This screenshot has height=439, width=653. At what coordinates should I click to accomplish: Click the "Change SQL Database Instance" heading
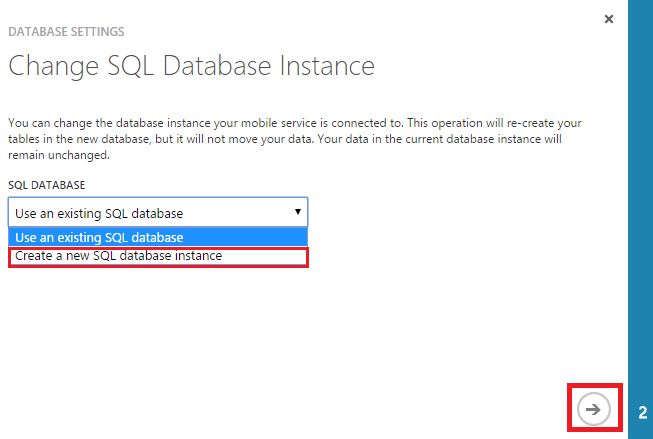pyautogui.click(x=191, y=67)
